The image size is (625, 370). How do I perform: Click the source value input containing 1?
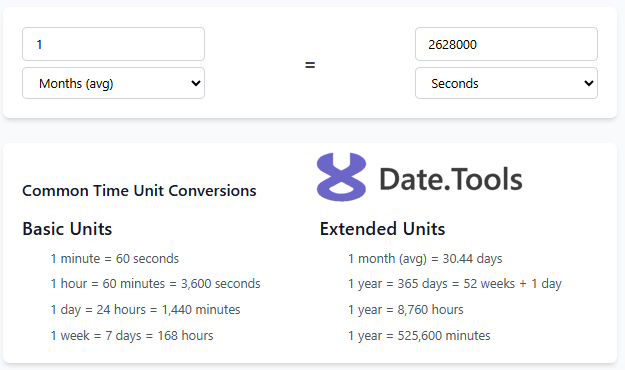(x=113, y=44)
